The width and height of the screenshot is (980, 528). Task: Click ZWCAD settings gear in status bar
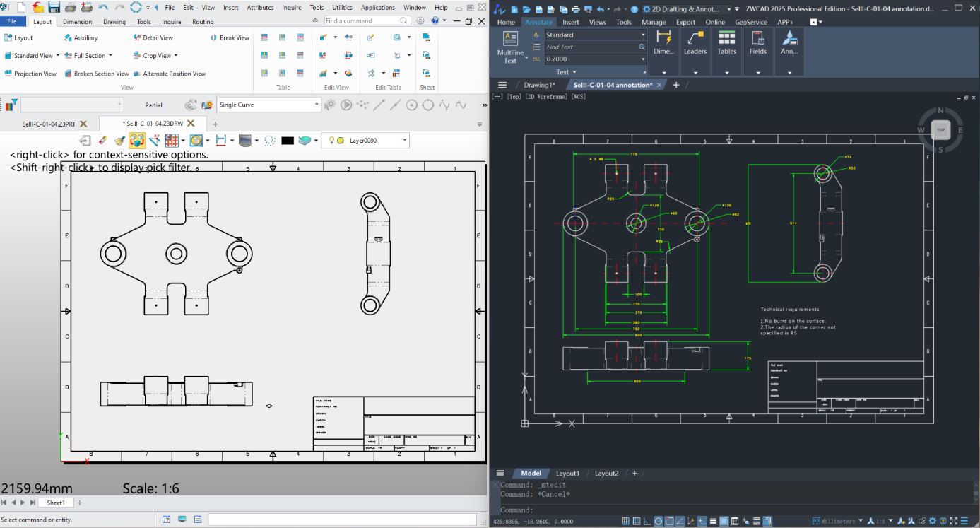[x=934, y=521]
